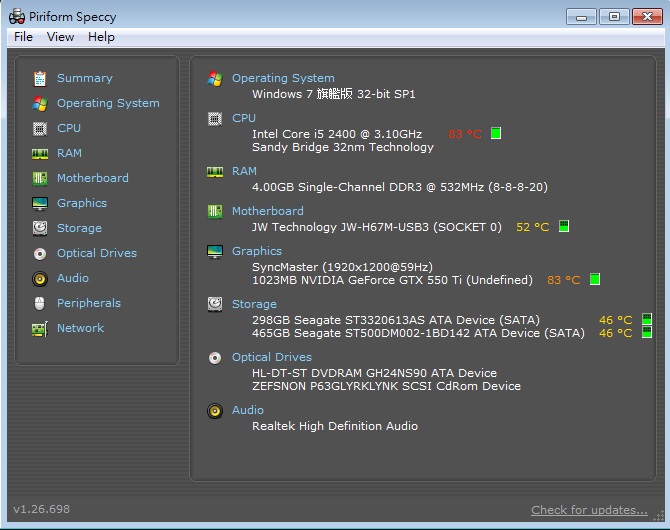Click Optical Drives heading in main panel
670x530 pixels.
click(271, 357)
